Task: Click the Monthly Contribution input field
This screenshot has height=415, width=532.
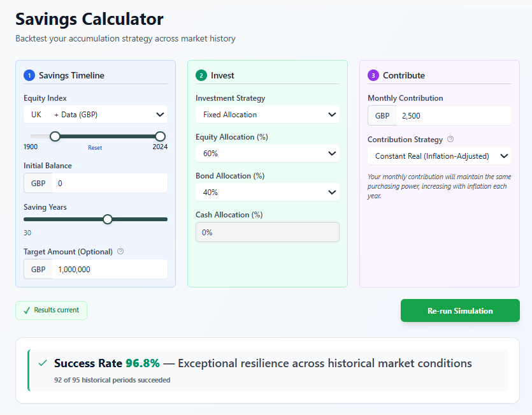Action: [x=454, y=116]
